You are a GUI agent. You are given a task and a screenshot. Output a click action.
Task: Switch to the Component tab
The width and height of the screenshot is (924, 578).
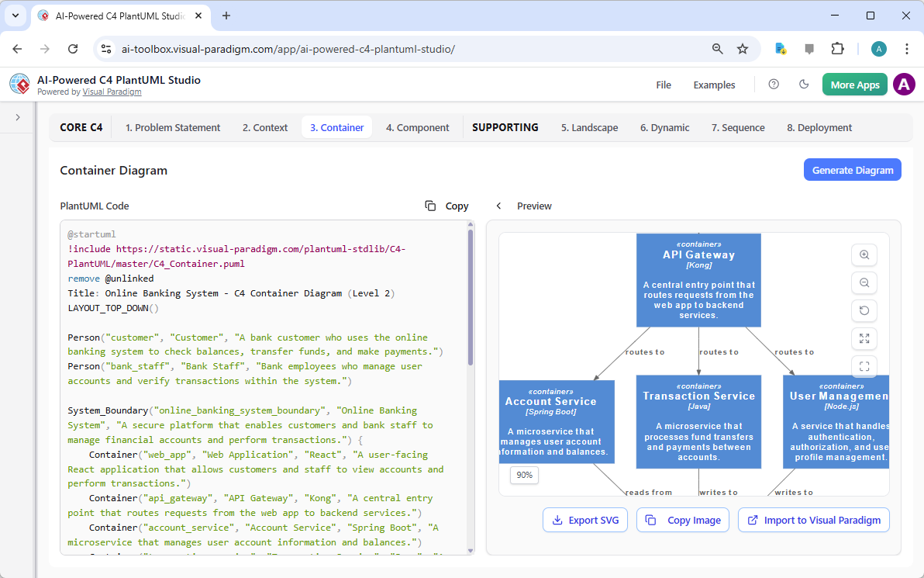(417, 127)
